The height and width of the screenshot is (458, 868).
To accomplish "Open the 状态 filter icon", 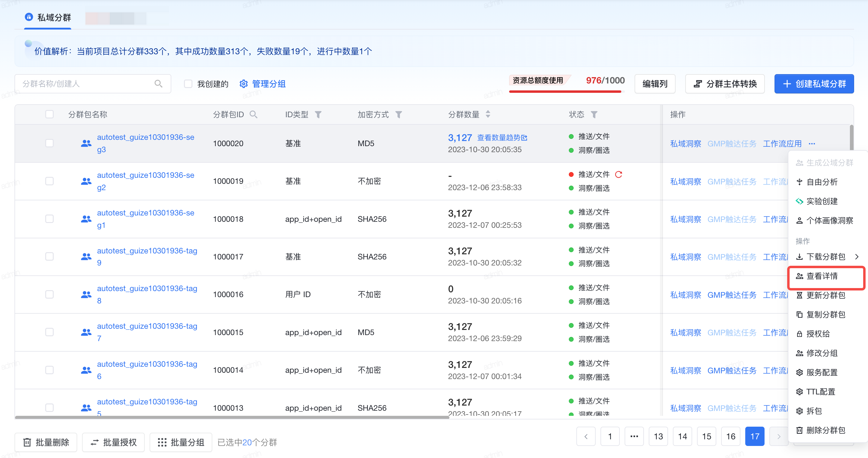I will (x=594, y=115).
